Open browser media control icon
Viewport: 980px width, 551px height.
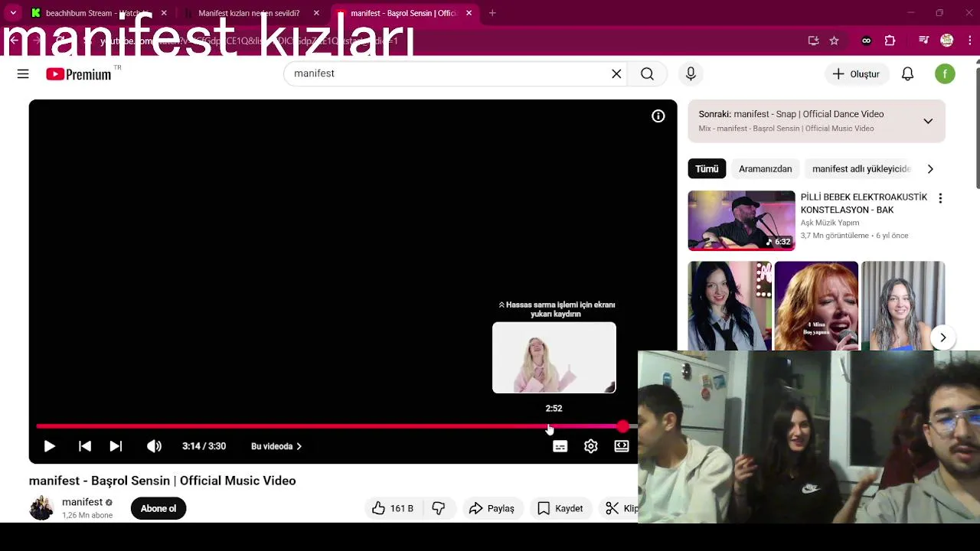coord(924,41)
